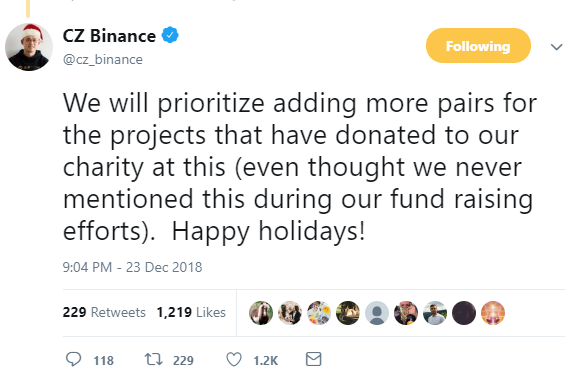Click the reply speech bubble icon

point(74,359)
